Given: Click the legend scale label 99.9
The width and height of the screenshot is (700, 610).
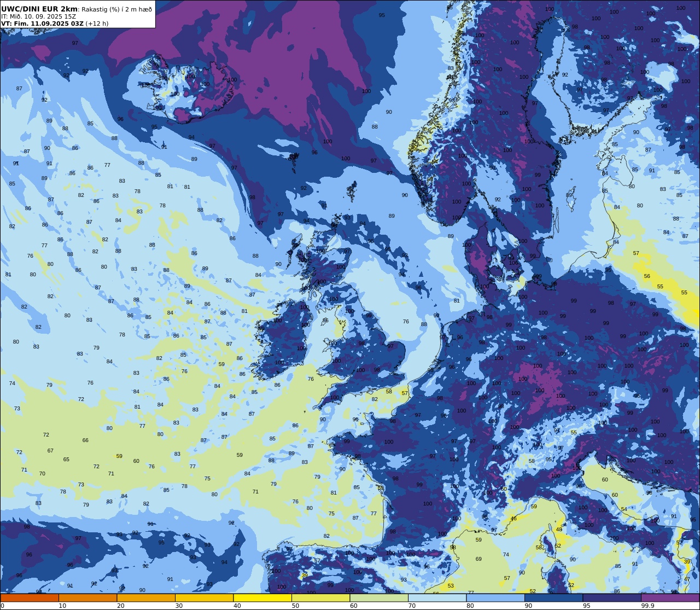Looking at the screenshot, I should 647,606.
